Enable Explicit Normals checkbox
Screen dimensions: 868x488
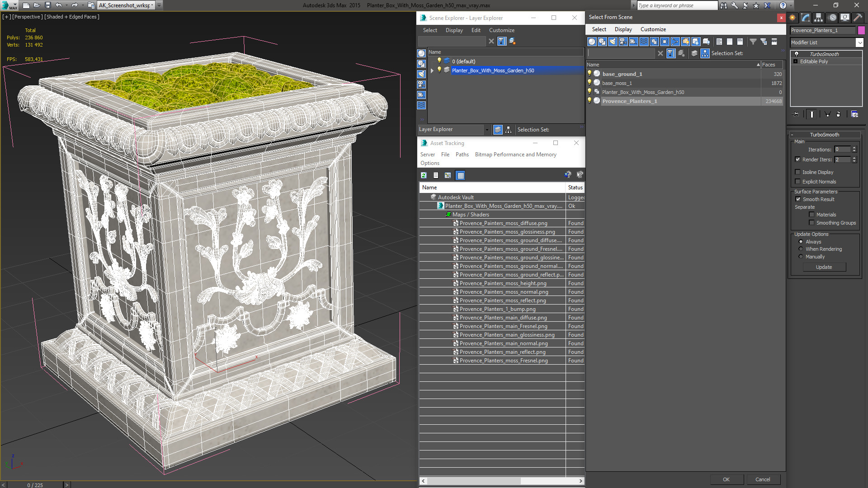tap(797, 182)
